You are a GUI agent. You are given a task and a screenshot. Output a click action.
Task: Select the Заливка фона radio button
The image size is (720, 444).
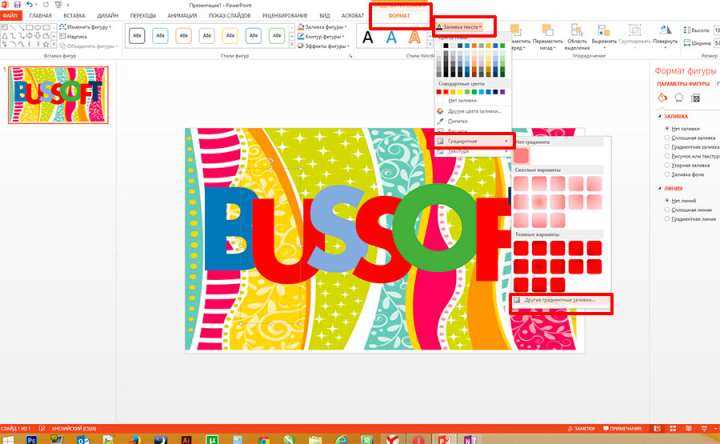667,174
